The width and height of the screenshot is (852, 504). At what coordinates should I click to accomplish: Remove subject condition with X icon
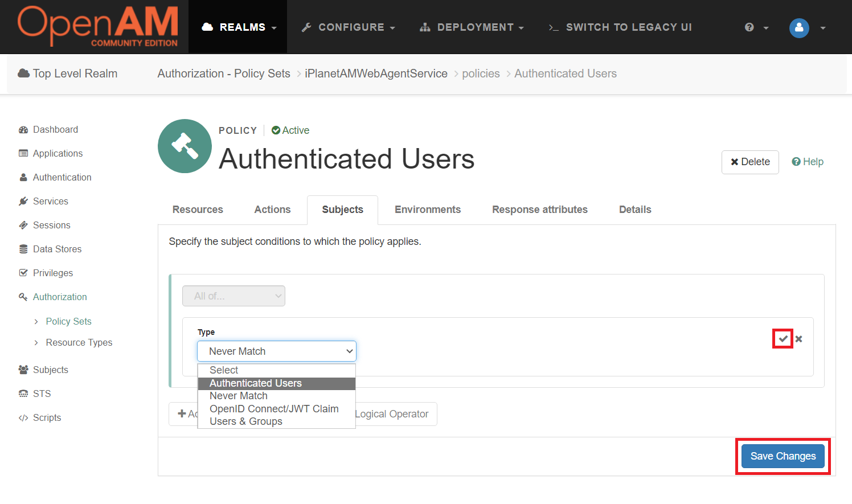pos(799,339)
